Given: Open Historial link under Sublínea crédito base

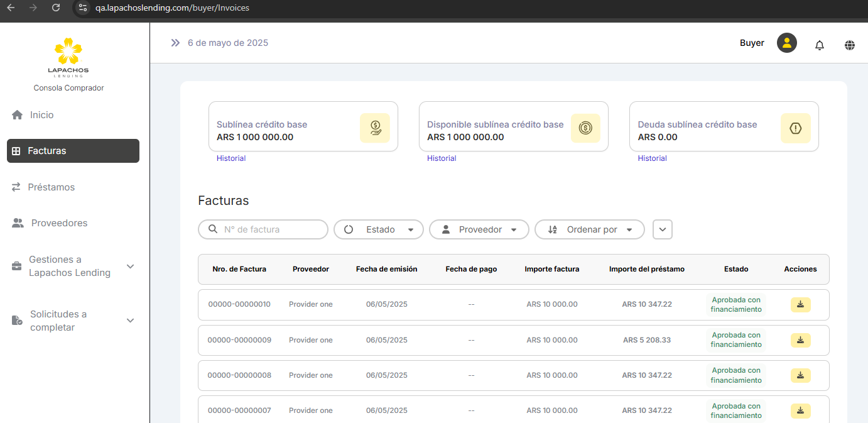Looking at the screenshot, I should tap(231, 158).
